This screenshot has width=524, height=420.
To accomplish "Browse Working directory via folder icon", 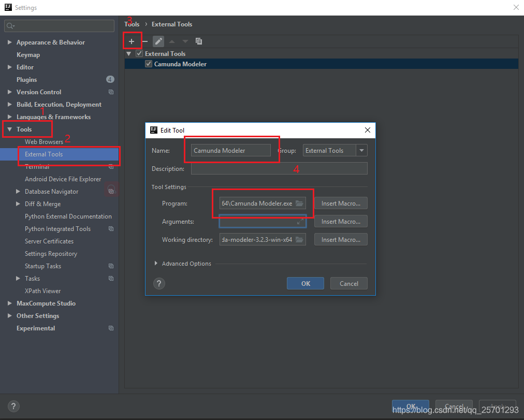I will coord(299,240).
